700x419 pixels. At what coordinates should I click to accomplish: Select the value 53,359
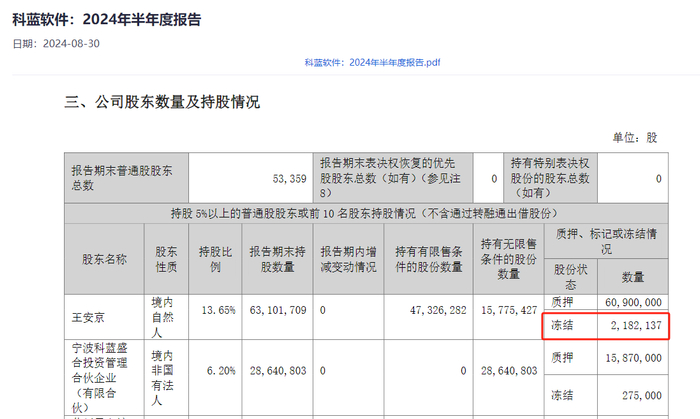click(x=290, y=179)
